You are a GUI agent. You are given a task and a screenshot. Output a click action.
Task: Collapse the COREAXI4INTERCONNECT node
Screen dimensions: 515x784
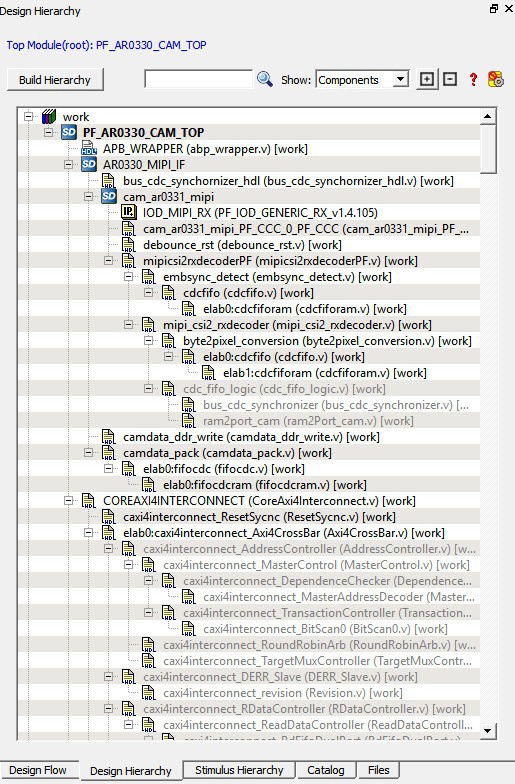pos(68,500)
